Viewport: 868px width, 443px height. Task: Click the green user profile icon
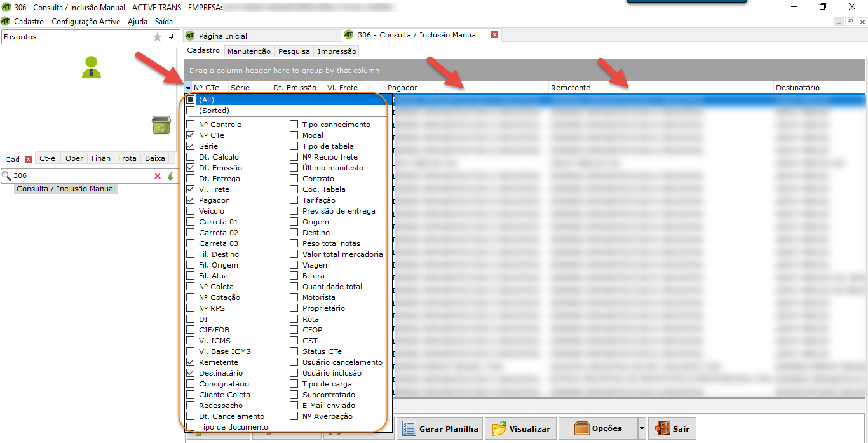92,67
